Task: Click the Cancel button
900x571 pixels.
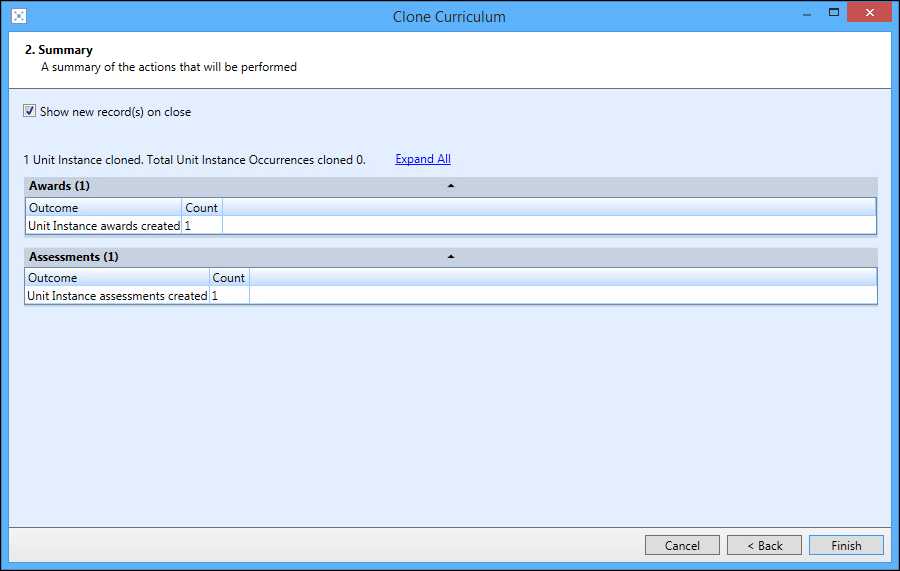Action: point(682,545)
